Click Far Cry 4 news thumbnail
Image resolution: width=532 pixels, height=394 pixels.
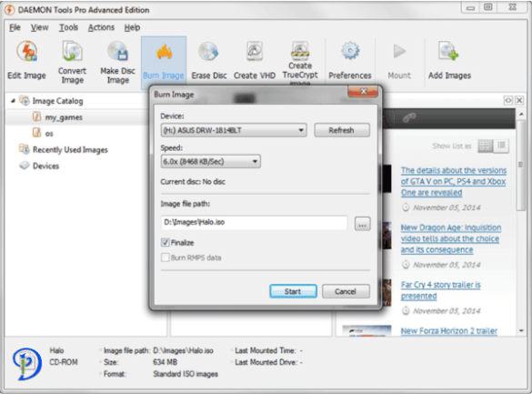pyautogui.click(x=386, y=292)
